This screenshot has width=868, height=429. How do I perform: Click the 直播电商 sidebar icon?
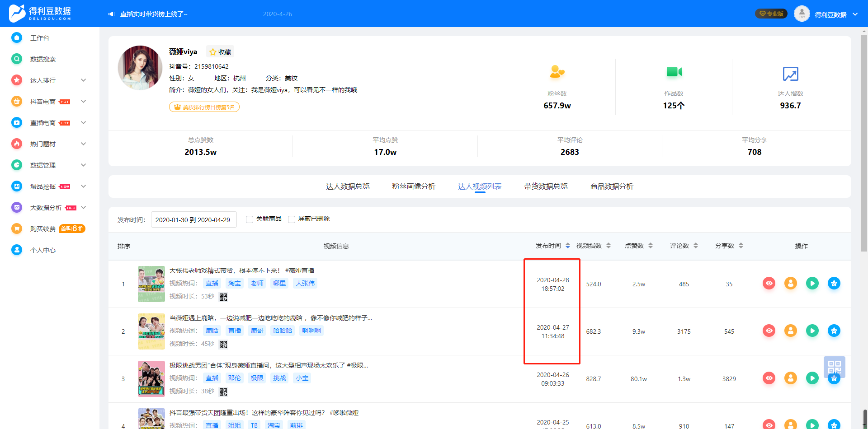(x=17, y=122)
